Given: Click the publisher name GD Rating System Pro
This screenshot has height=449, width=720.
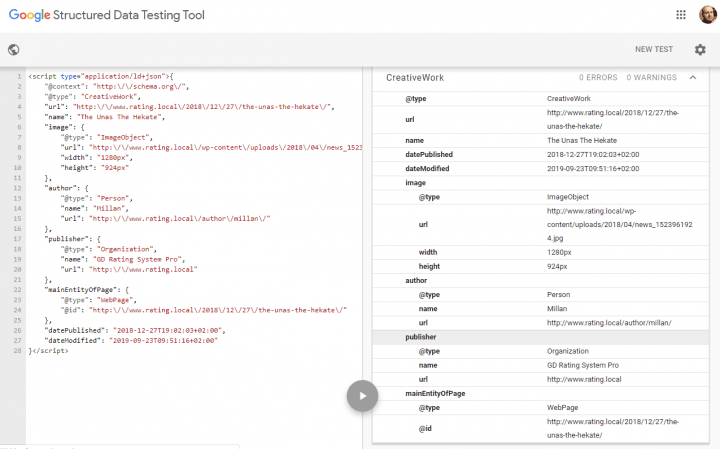Looking at the screenshot, I should point(583,365).
